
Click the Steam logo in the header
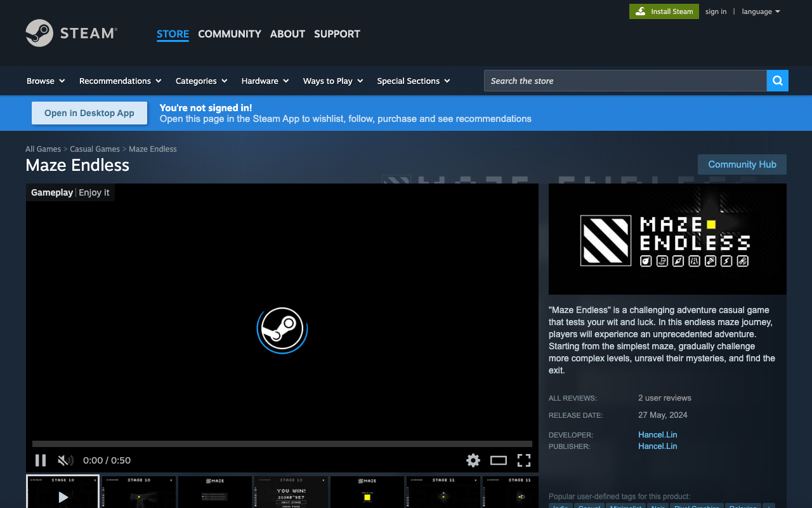click(x=72, y=33)
